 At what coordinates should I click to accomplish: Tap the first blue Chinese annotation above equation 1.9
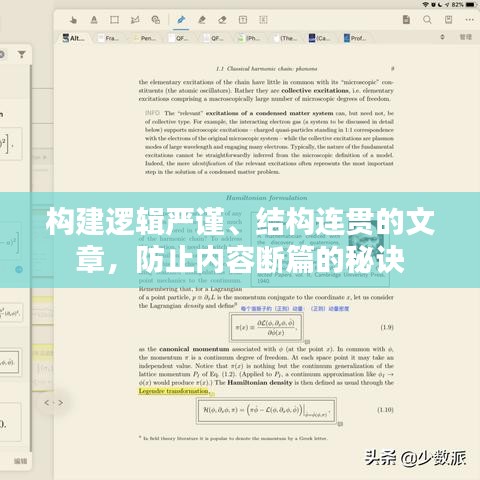point(272,309)
